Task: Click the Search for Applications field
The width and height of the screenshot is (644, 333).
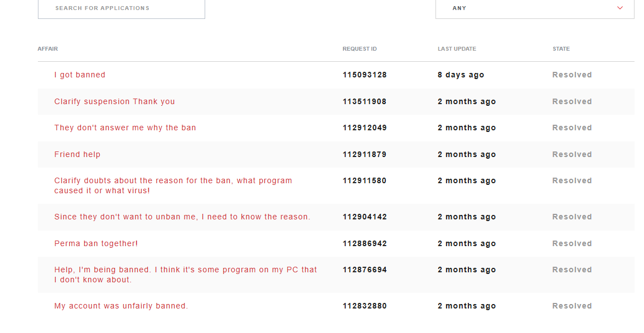Action: tap(121, 9)
